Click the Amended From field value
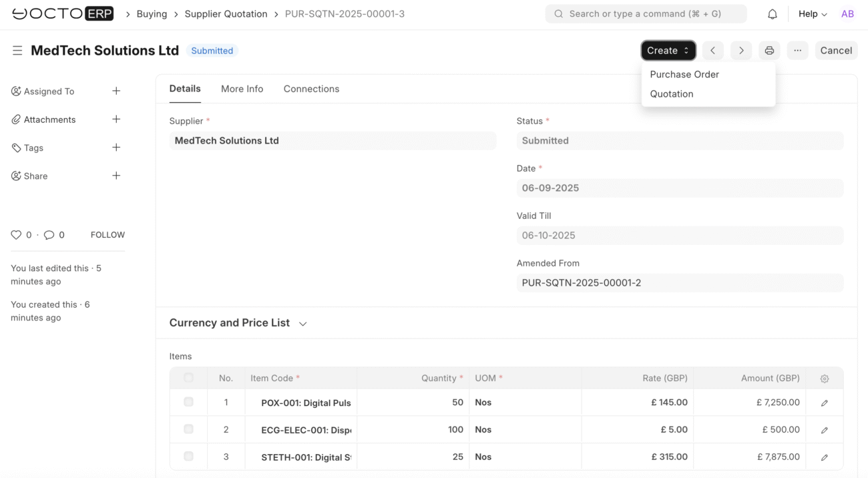The image size is (868, 478). [x=680, y=283]
